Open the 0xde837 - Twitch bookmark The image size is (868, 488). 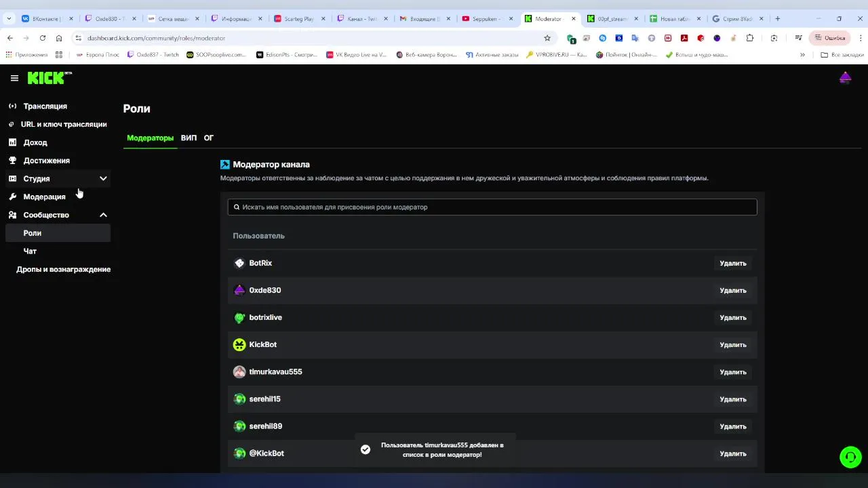point(153,54)
